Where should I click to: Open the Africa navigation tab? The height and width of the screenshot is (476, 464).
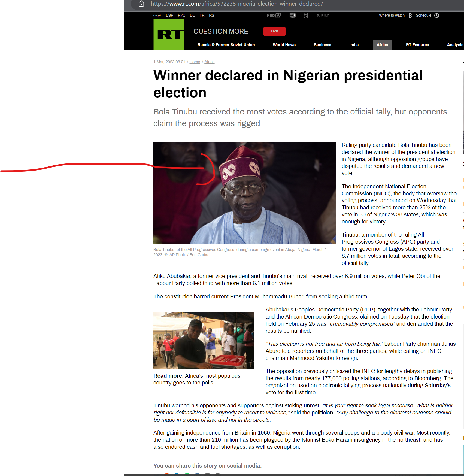click(x=382, y=45)
